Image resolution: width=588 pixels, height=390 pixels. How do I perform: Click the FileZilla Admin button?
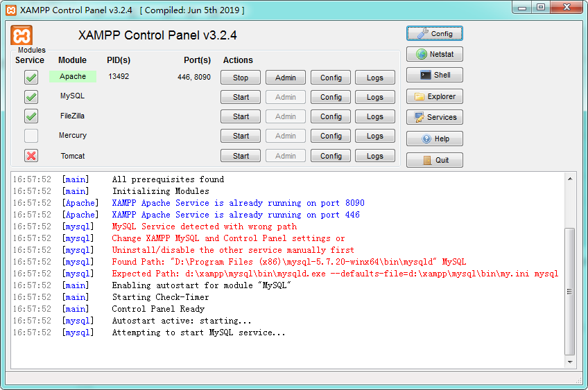pyautogui.click(x=286, y=116)
